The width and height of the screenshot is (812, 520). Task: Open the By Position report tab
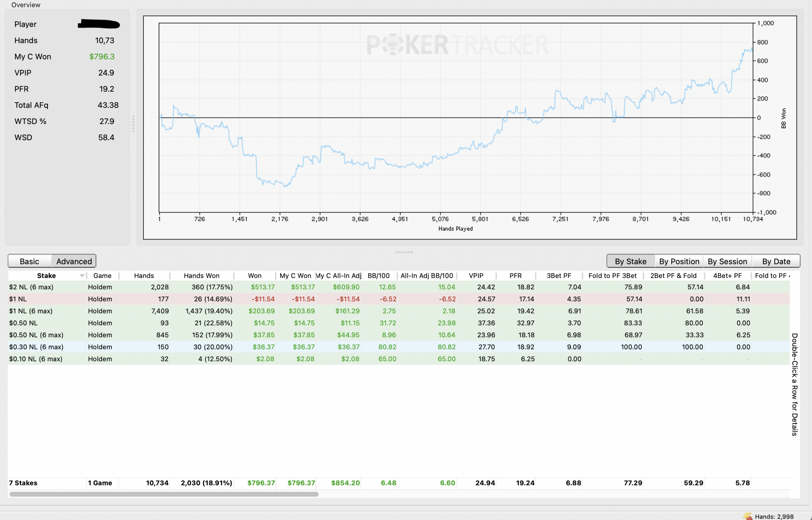coord(679,261)
